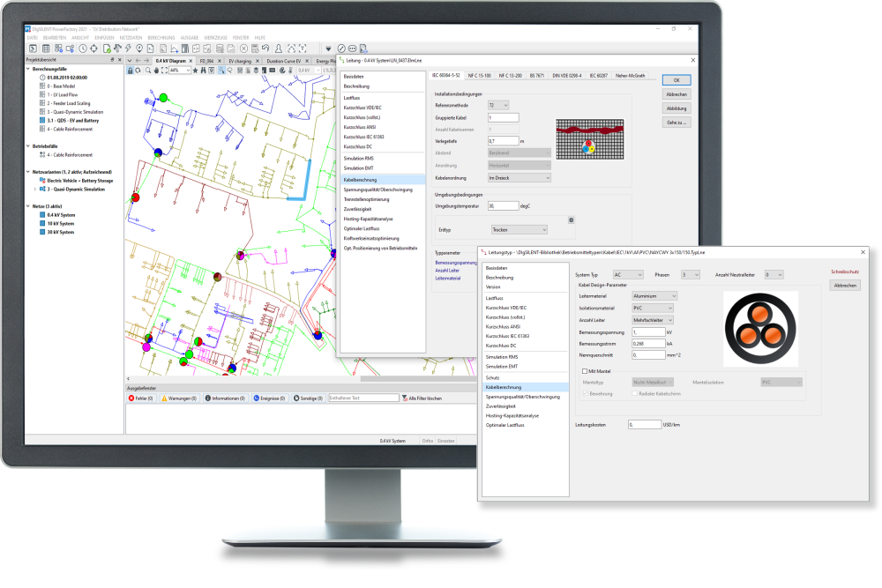Toggle Fehler (0) filter in output window
The height and width of the screenshot is (588, 882).
(140, 398)
